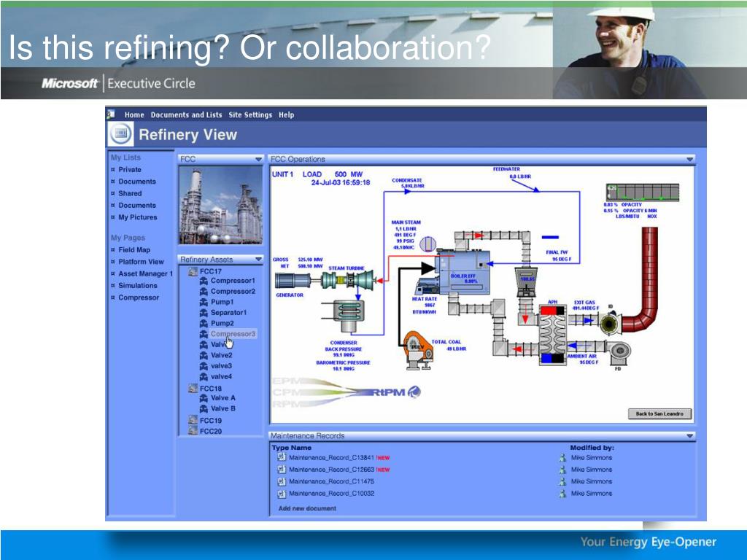Click the Separator1 asset icon
This screenshot has height=560, width=747.
click(x=204, y=313)
